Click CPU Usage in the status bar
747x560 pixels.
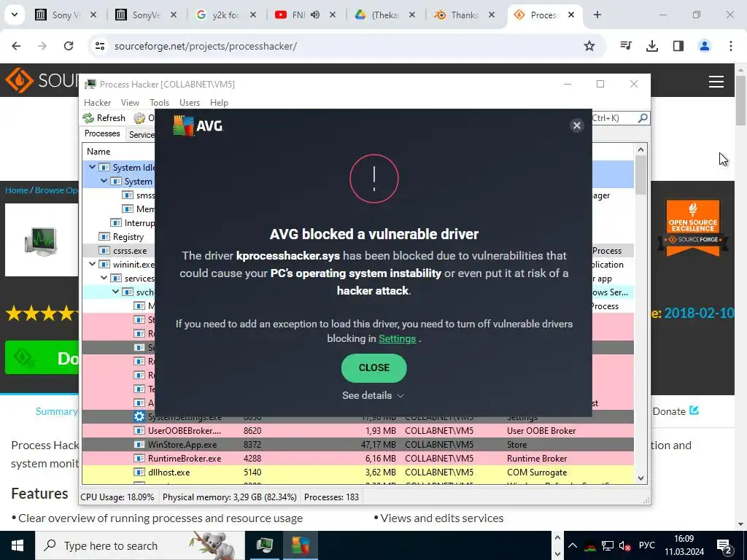117,497
